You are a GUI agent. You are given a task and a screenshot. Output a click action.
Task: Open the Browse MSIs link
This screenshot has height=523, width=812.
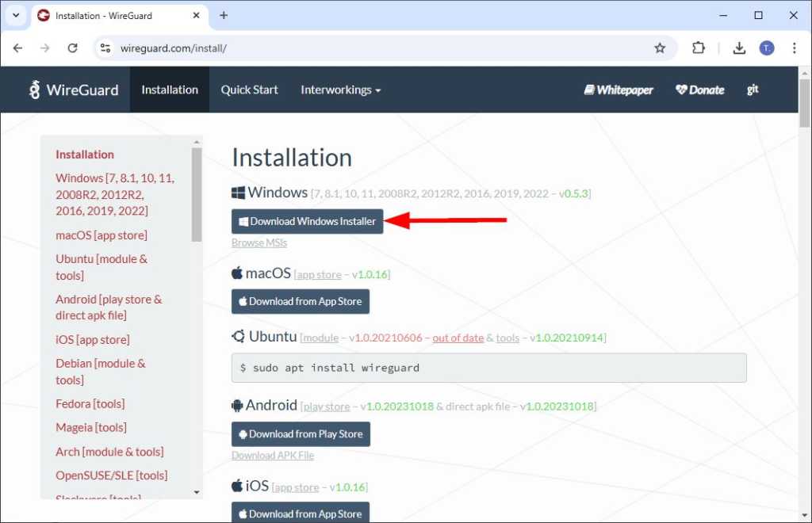[x=259, y=242]
